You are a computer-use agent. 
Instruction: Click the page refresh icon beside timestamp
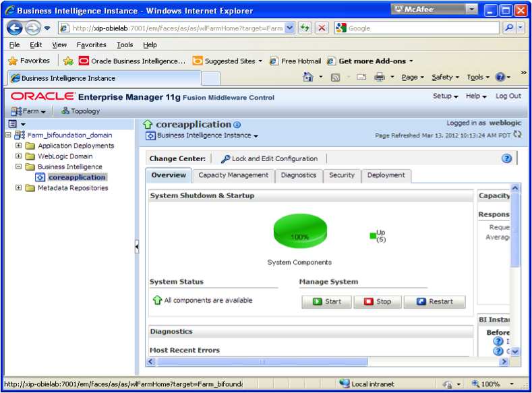coord(517,135)
